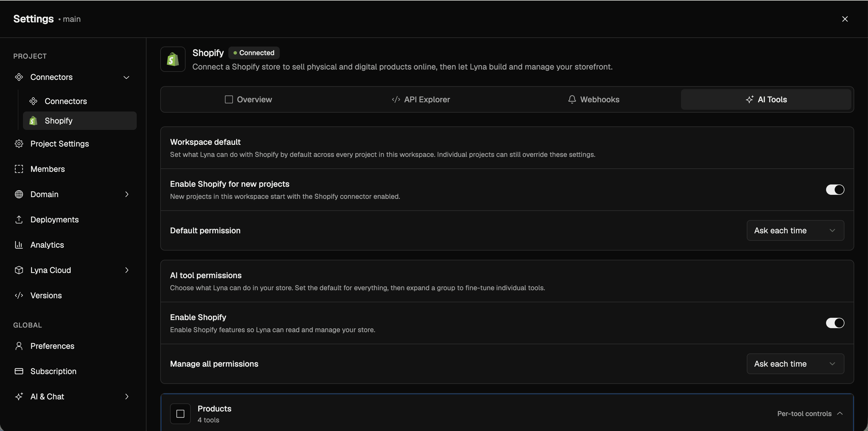The image size is (868, 431).
Task: Collapse Per-tool controls for Products
Action: pyautogui.click(x=810, y=414)
